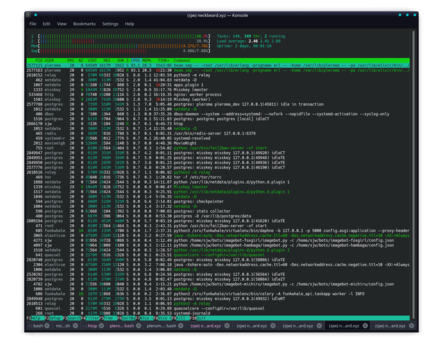Click the Mem usage meter bar
The height and width of the screenshot is (360, 443).
(x=121, y=46)
